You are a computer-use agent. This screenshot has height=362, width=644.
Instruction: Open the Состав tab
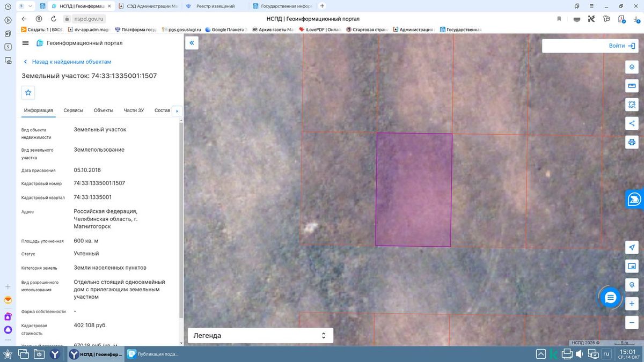[162, 110]
